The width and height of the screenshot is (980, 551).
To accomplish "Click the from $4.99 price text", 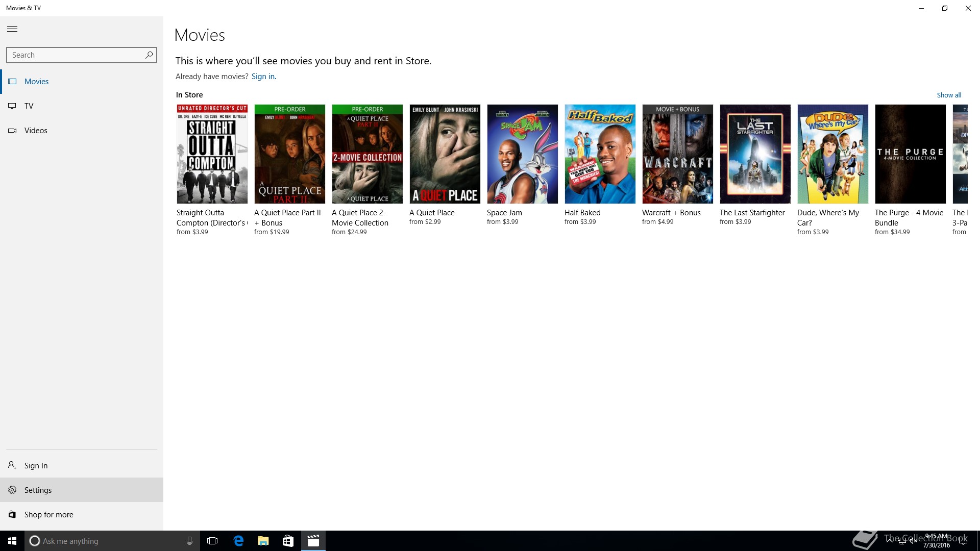I will [657, 222].
